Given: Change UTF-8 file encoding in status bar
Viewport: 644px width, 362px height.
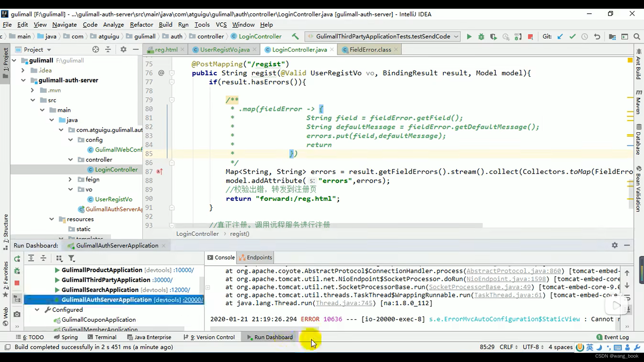Looking at the screenshot, I should [x=533, y=347].
